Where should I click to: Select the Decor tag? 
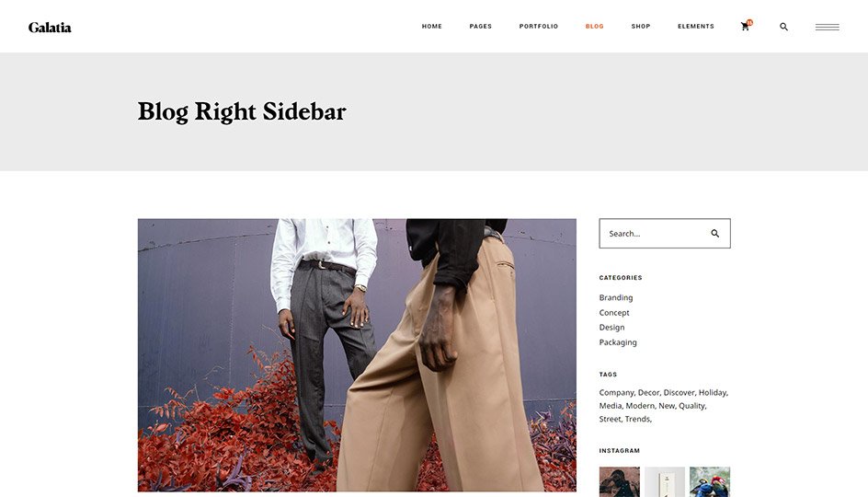[x=649, y=392]
